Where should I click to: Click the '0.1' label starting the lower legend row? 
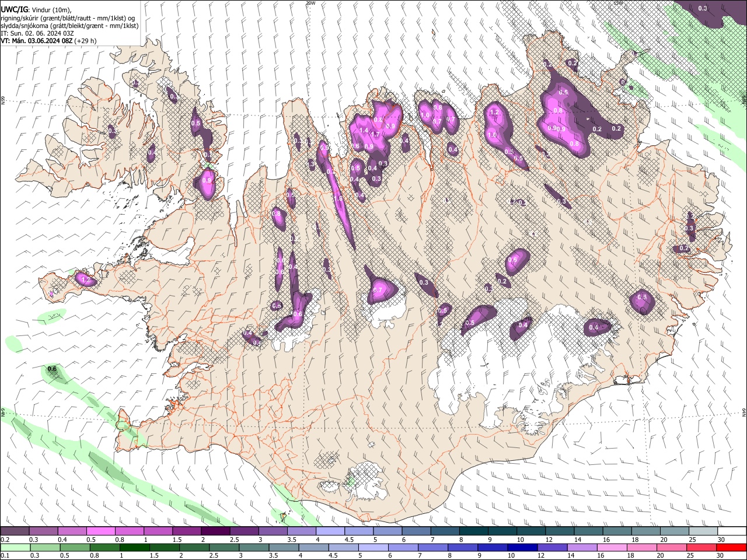(x=4, y=556)
